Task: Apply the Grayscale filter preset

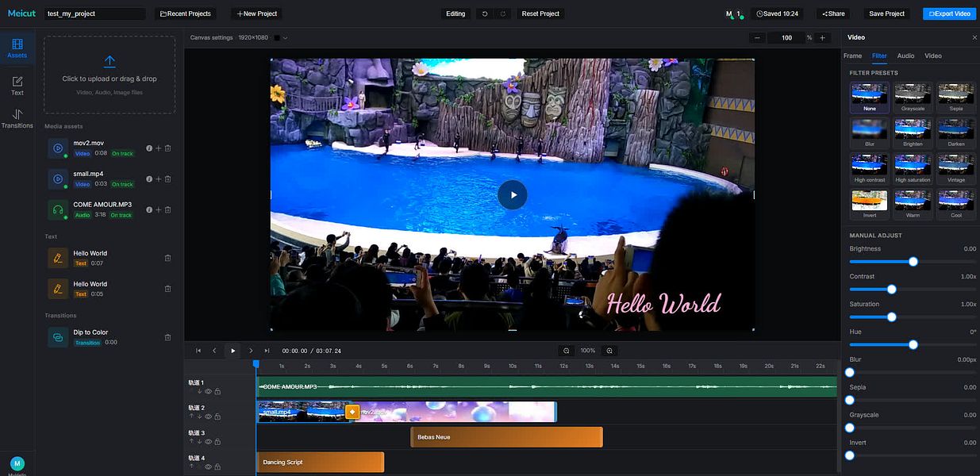Action: pyautogui.click(x=913, y=98)
